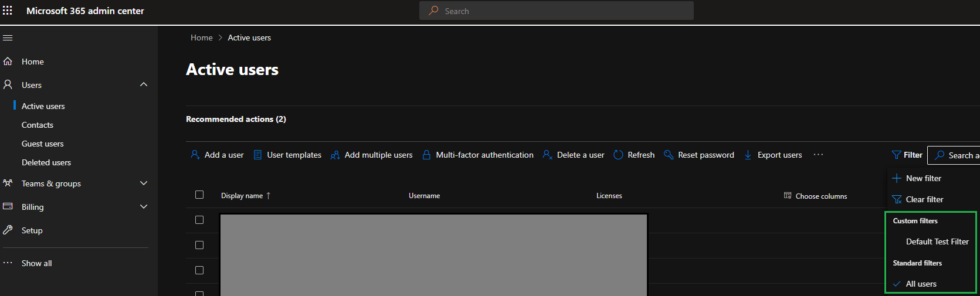
Task: Open Contacts in sidebar
Action: pyautogui.click(x=38, y=125)
